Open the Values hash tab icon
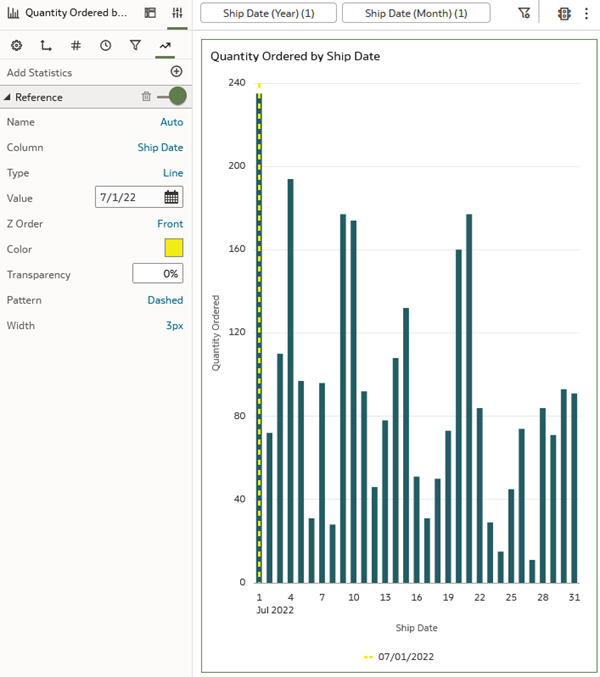 point(76,45)
